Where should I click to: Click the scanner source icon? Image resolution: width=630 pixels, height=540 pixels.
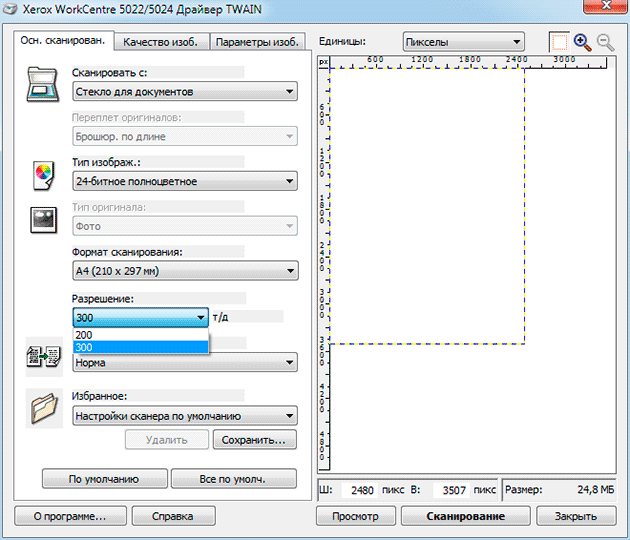(43, 85)
